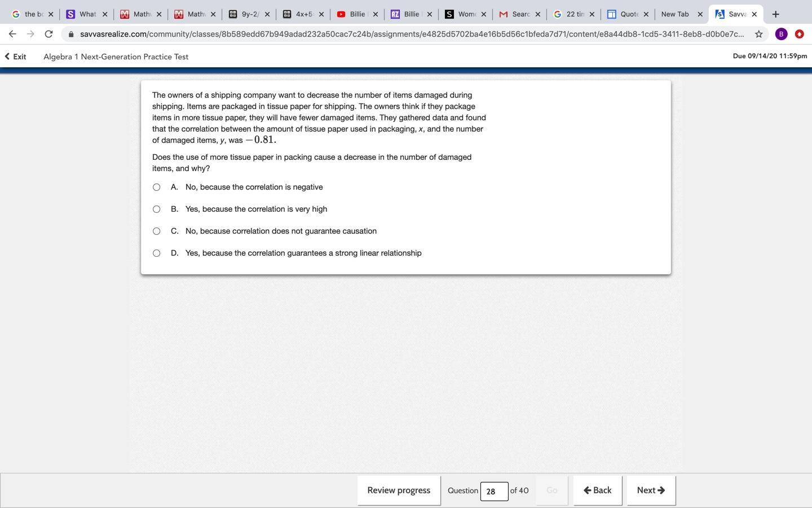Open Review progress
812x508 pixels.
399,491
